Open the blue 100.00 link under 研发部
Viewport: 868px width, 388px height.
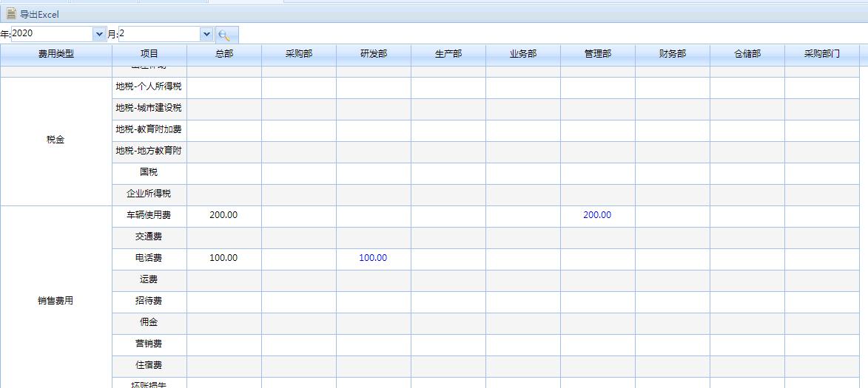(373, 259)
